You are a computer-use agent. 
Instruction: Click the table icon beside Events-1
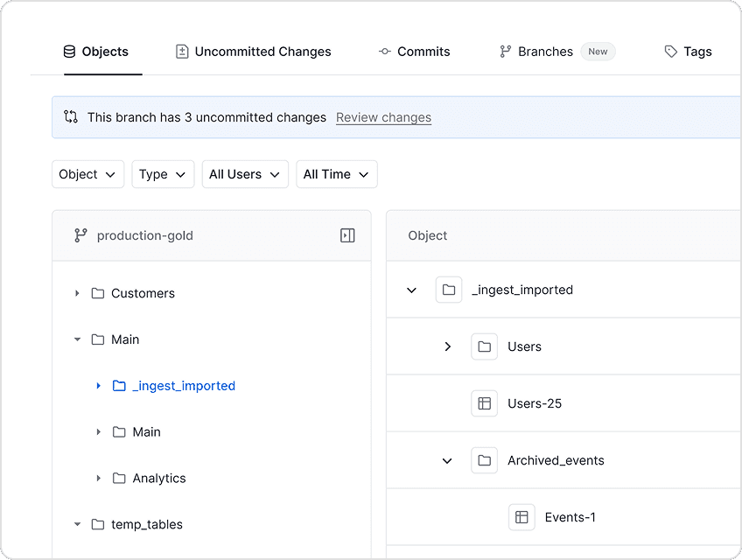click(x=521, y=517)
